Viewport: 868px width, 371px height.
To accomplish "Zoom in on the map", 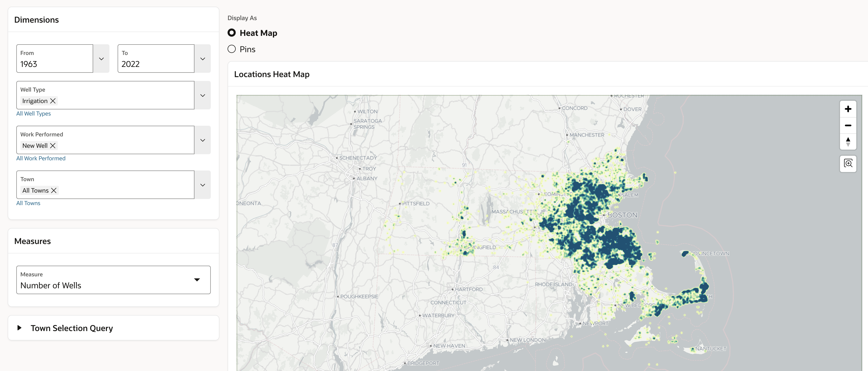I will pos(848,109).
